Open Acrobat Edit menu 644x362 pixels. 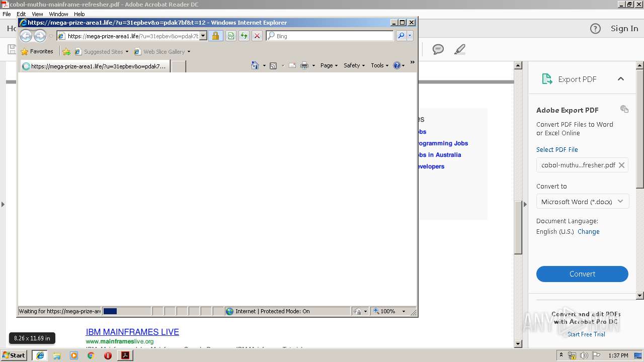tap(21, 14)
